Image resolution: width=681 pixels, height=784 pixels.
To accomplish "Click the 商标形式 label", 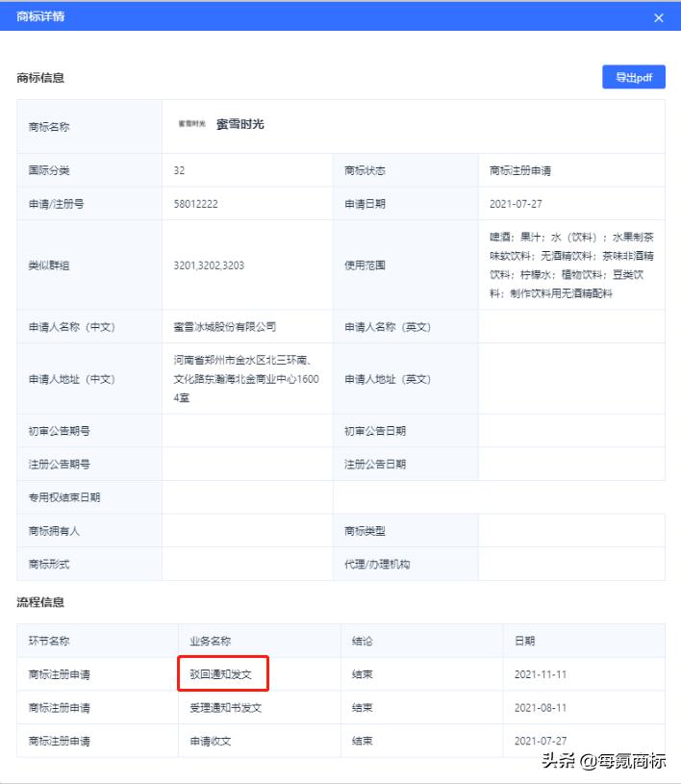I will coord(48,565).
